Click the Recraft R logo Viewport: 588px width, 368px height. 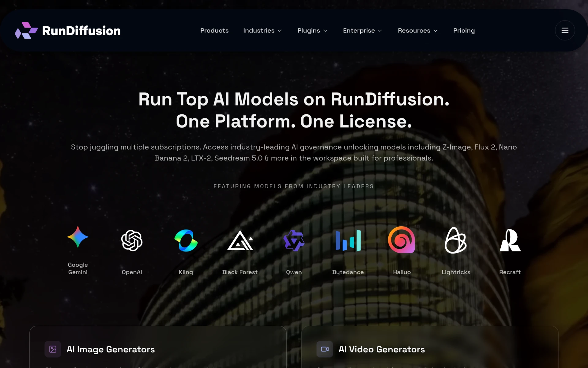click(x=510, y=240)
